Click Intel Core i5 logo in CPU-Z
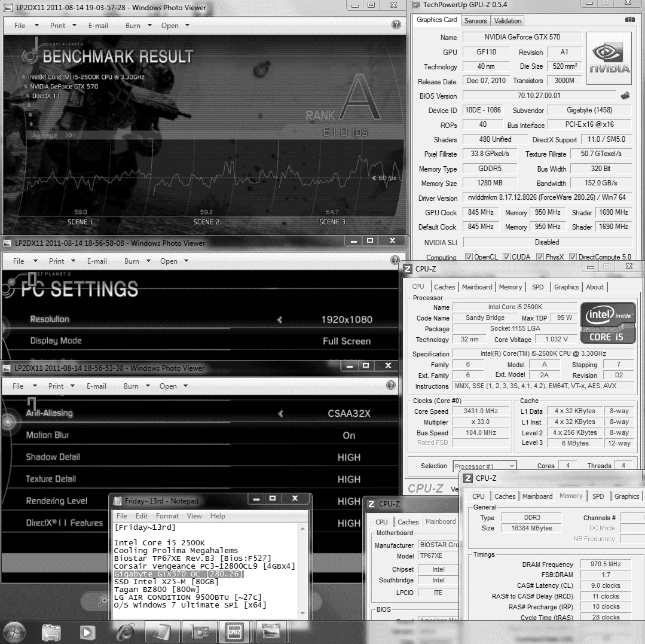Image resolution: width=645 pixels, height=644 pixels. tap(608, 323)
